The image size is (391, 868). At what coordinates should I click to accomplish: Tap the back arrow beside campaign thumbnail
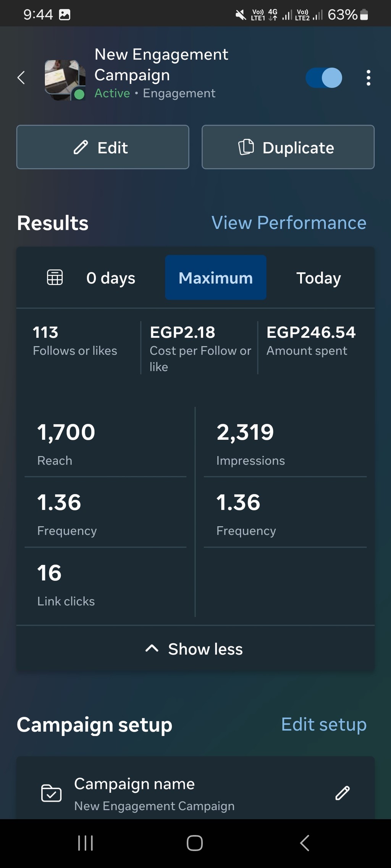click(21, 78)
